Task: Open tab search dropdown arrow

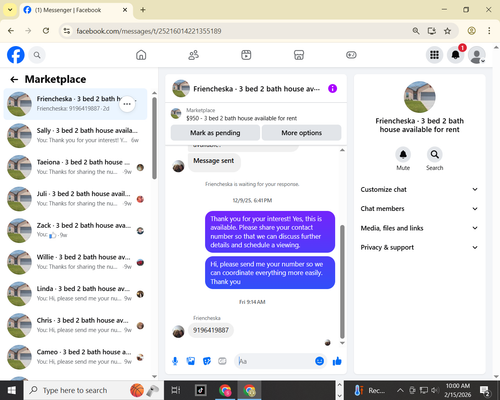Action: [10, 10]
